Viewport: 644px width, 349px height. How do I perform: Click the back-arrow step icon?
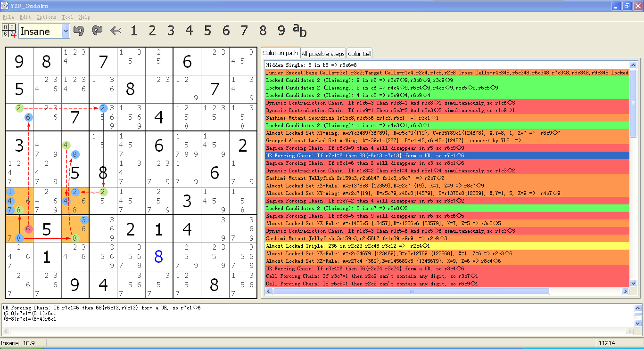click(116, 31)
